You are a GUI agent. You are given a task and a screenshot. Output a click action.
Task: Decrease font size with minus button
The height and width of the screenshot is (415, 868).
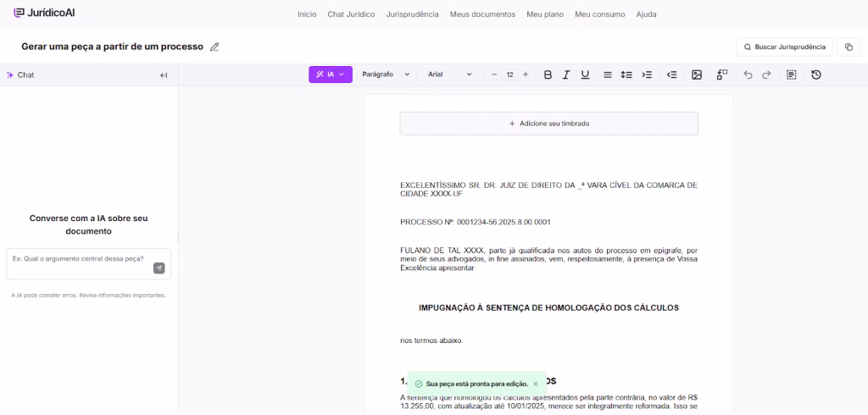pyautogui.click(x=494, y=75)
